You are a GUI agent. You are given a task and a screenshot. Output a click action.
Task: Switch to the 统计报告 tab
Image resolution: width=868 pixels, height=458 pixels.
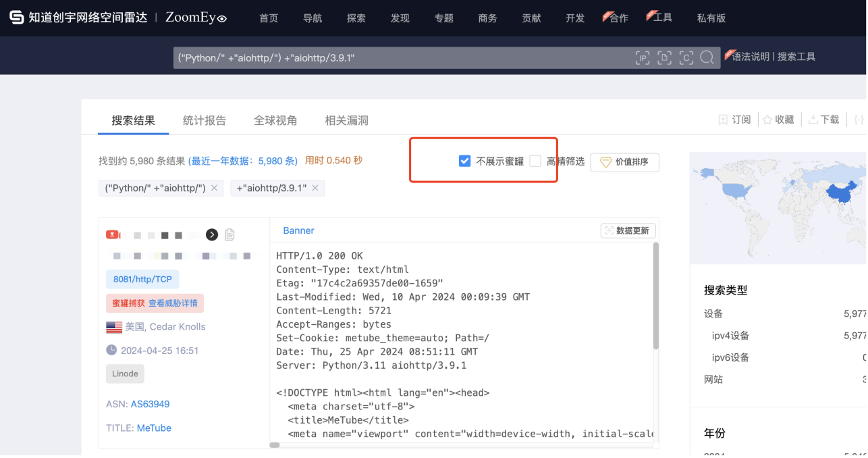coord(205,120)
